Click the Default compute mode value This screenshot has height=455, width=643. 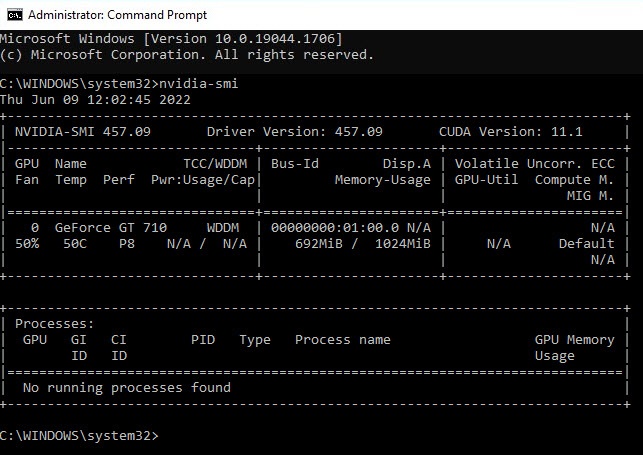pyautogui.click(x=586, y=243)
